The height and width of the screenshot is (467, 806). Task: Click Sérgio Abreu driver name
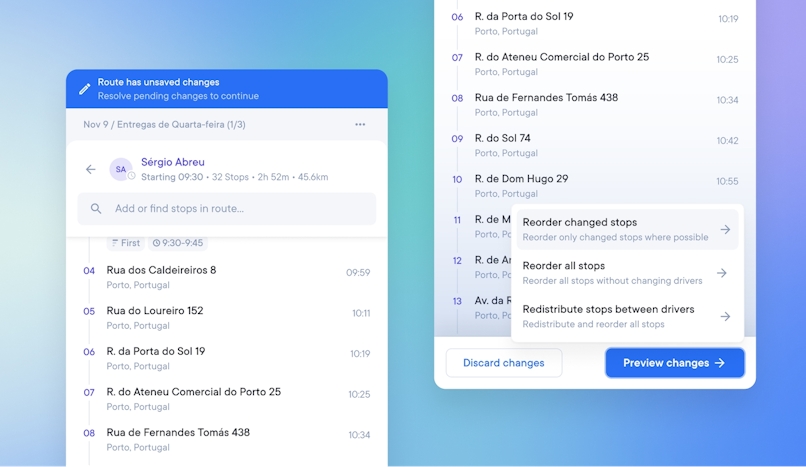click(x=173, y=162)
